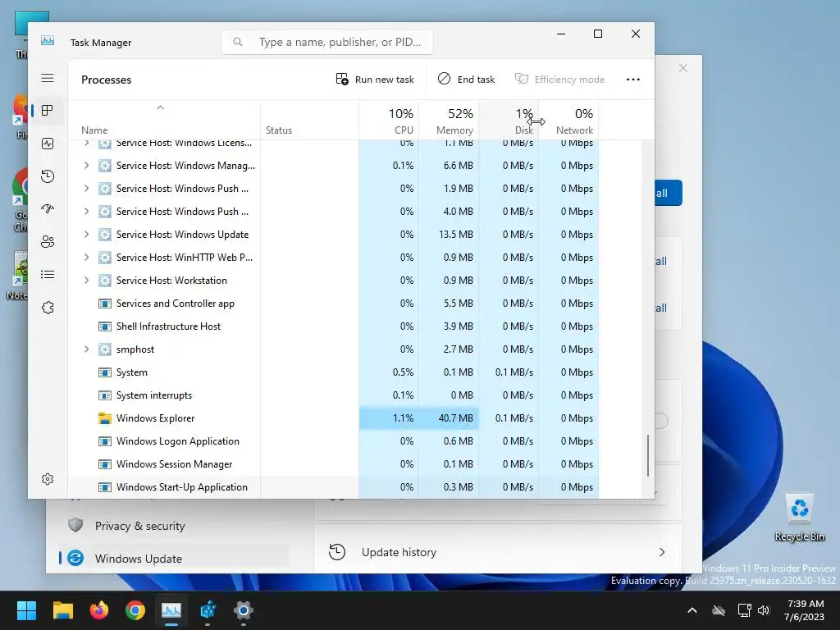840x630 pixels.
Task: Click the End task button
Action: coord(466,80)
